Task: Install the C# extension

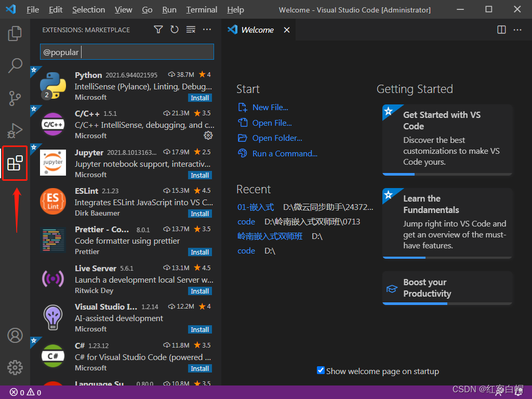Action: pyautogui.click(x=200, y=369)
